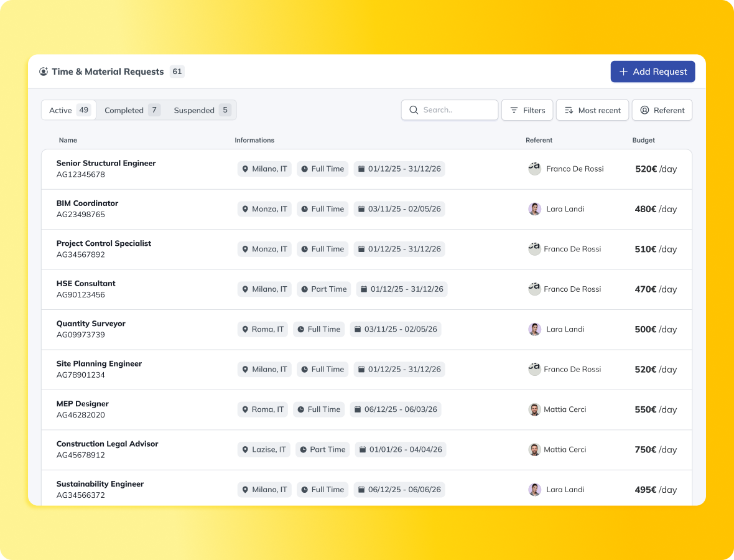Viewport: 734px width, 560px height.
Task: Click calendar icon on MEP Designer row
Action: point(357,409)
